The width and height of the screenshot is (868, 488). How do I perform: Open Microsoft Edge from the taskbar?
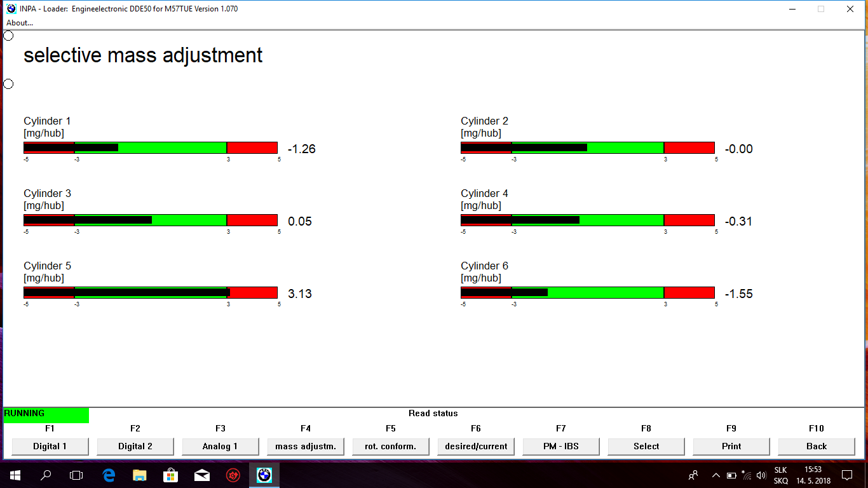tap(109, 475)
